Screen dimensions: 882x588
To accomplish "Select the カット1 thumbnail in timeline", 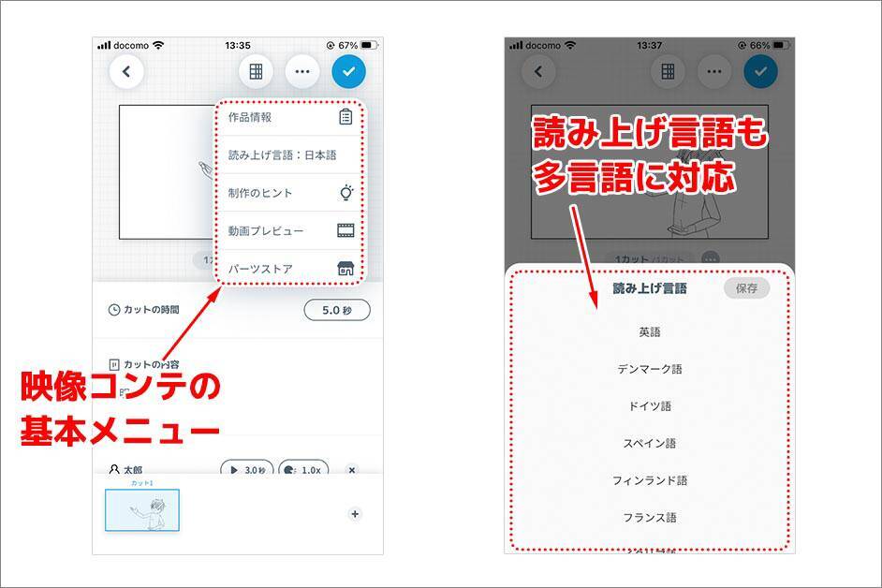I will (x=142, y=509).
